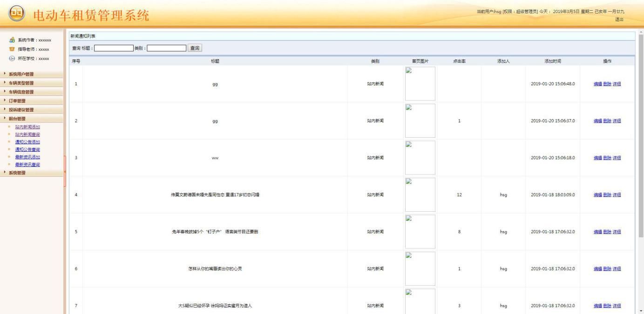Click the 类别 search input field

tap(167, 48)
